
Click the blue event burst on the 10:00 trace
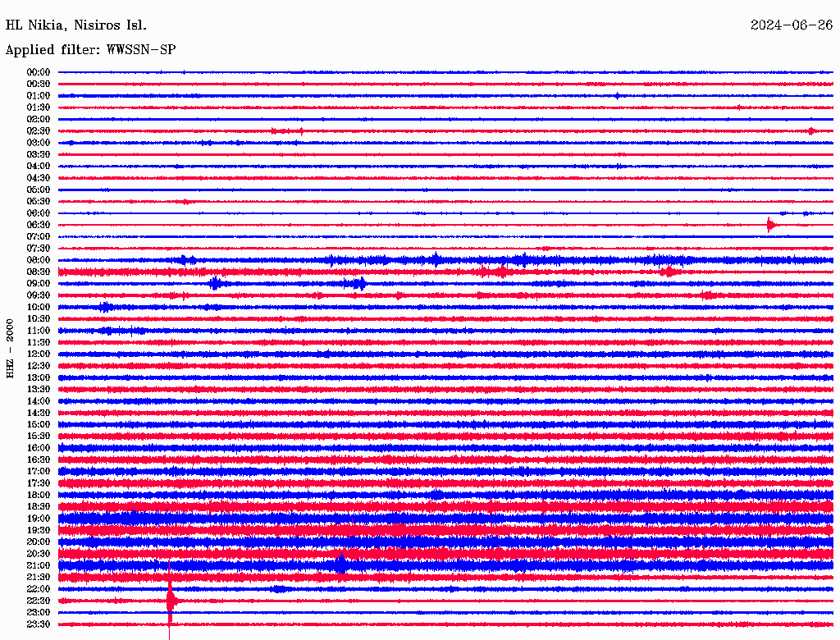[x=105, y=307]
